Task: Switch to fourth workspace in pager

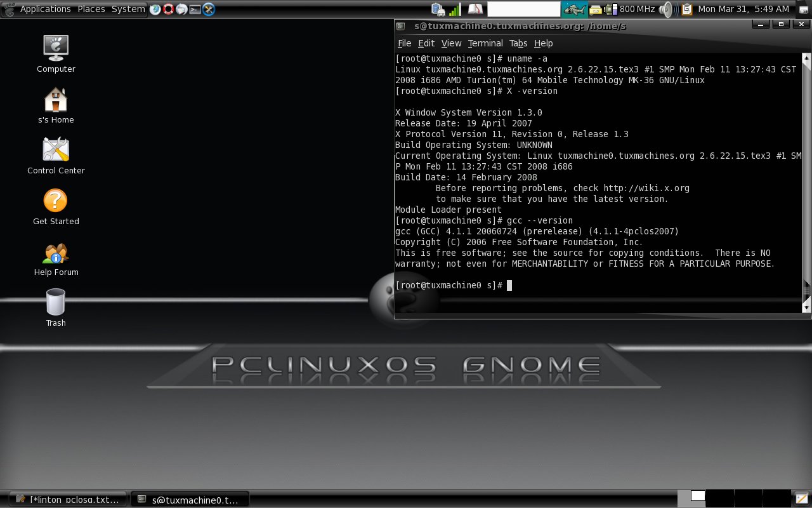Action: 777,498
